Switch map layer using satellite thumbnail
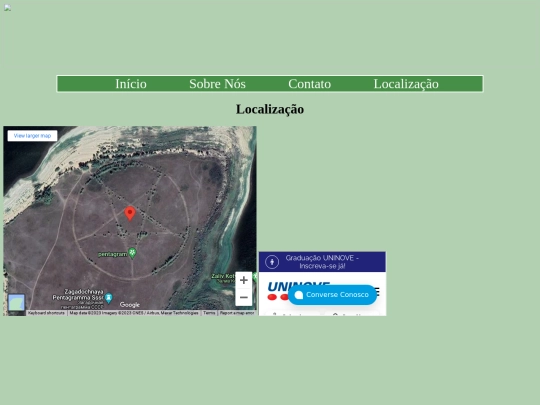Image resolution: width=540 pixels, height=405 pixels. tap(17, 302)
